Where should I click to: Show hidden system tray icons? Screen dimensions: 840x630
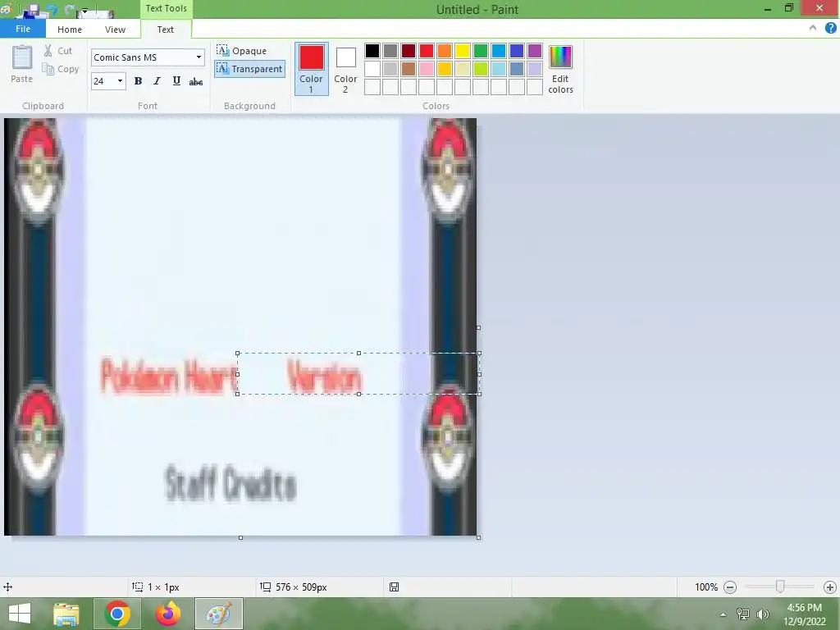724,614
